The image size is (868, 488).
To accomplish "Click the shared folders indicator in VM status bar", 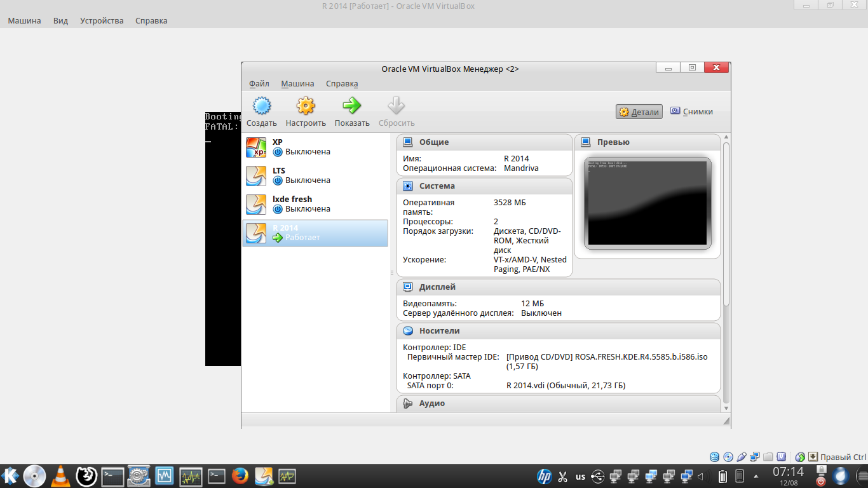I will click(768, 457).
